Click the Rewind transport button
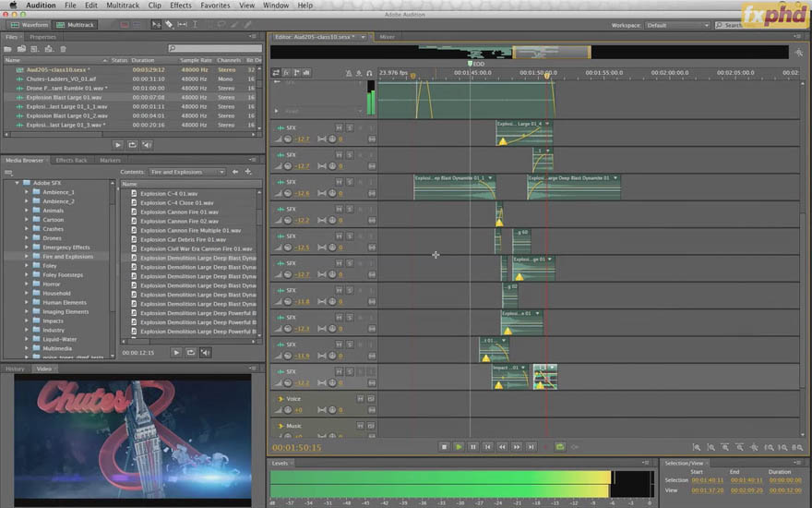 [x=502, y=447]
